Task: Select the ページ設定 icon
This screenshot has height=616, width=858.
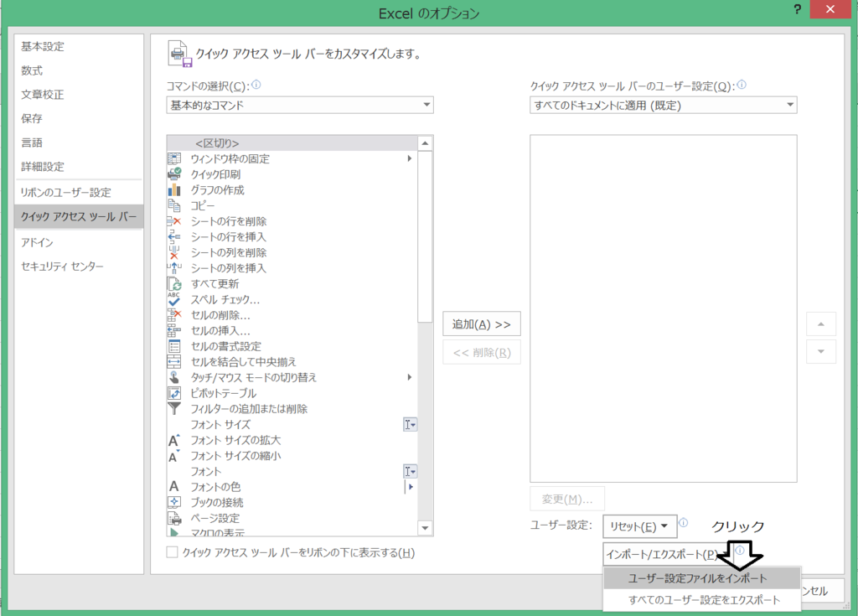Action: click(174, 517)
